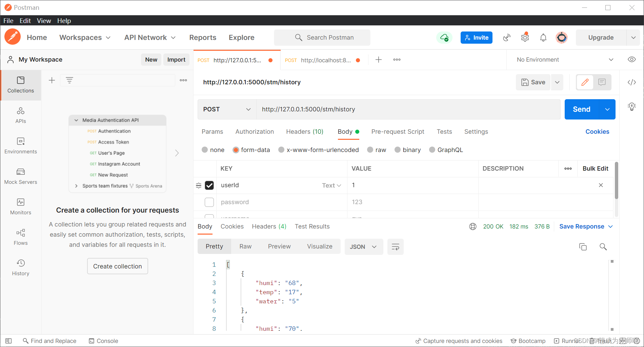644x347 pixels.
Task: Open the History sidebar panel
Action: 21,268
